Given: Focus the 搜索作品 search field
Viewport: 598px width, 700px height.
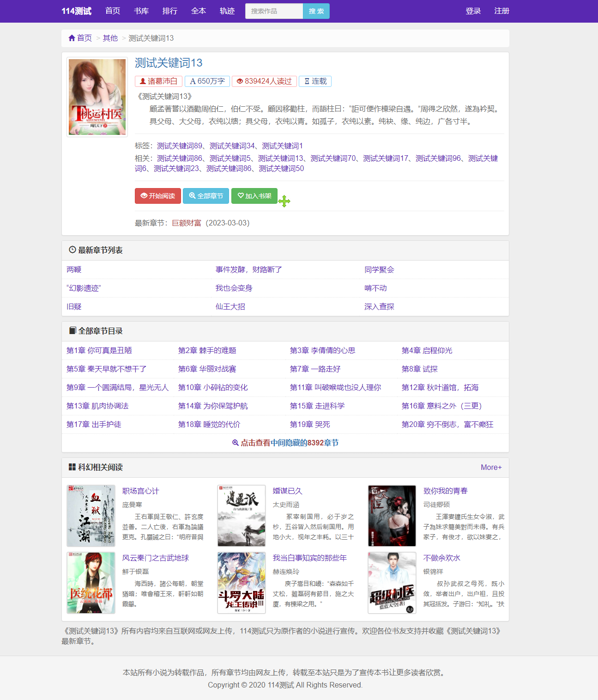Looking at the screenshot, I should click(274, 11).
